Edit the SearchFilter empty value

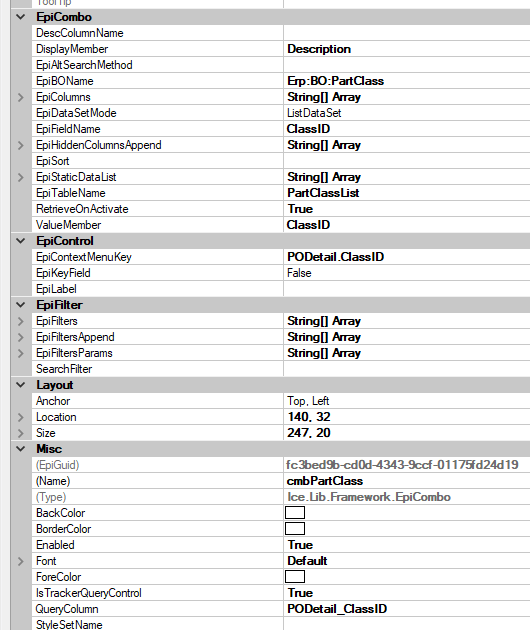[x=407, y=369]
